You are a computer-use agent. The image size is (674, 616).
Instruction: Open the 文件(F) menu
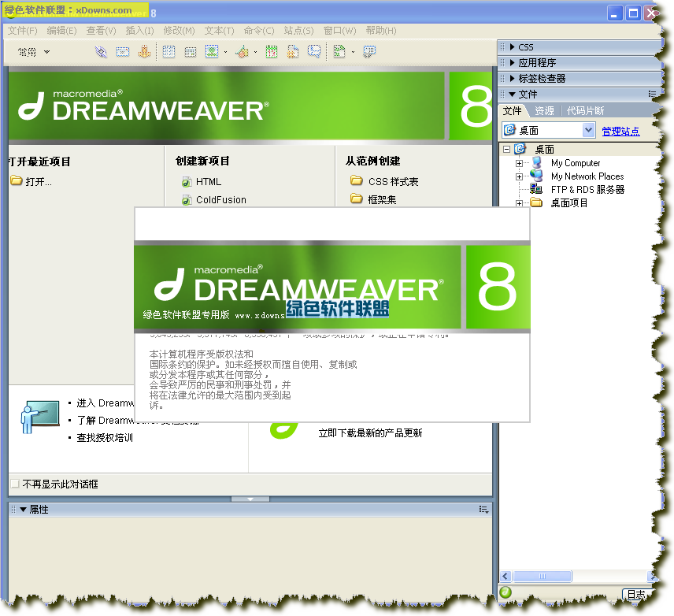pyautogui.click(x=22, y=31)
